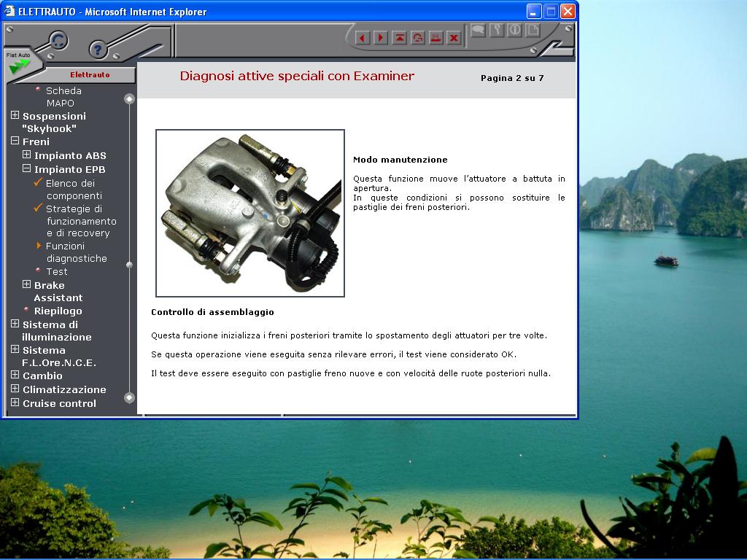Image resolution: width=747 pixels, height=560 pixels.
Task: Click the sidebar scroll position knob
Action: coord(129,265)
